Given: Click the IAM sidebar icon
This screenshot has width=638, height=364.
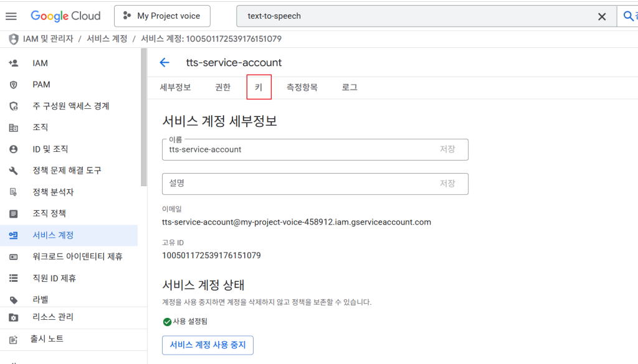Looking at the screenshot, I should pos(14,63).
